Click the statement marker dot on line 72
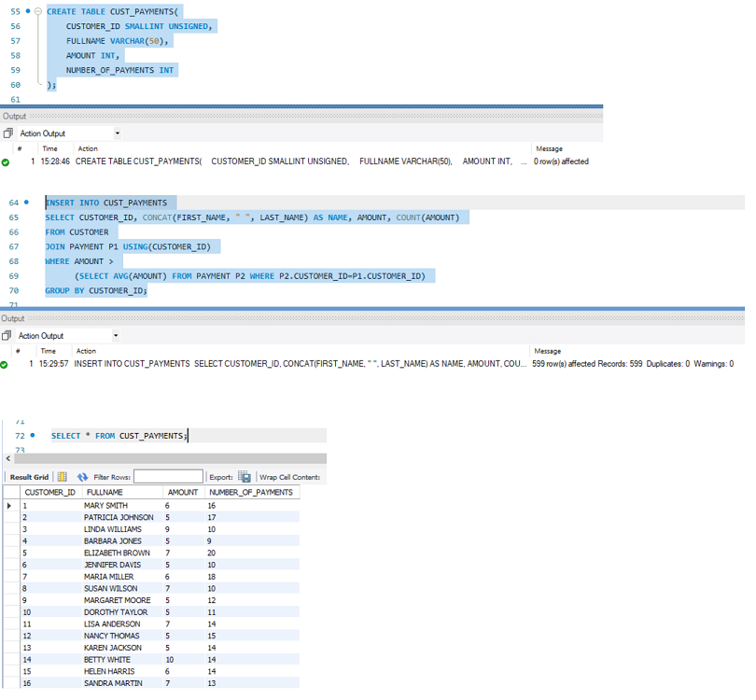Image resolution: width=756 pixels, height=700 pixels. [x=33, y=435]
